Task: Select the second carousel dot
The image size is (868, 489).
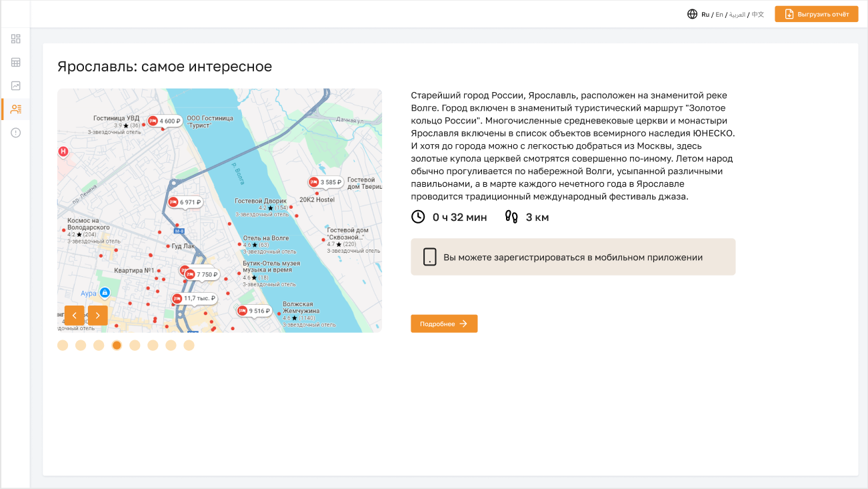Action: [81, 345]
